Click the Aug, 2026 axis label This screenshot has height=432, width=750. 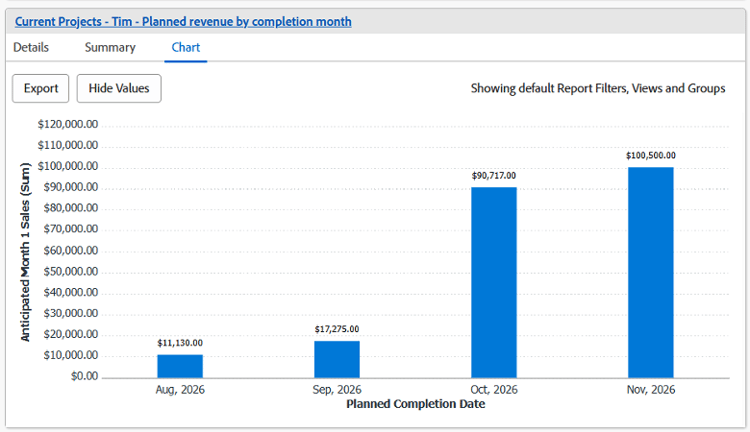[180, 389]
